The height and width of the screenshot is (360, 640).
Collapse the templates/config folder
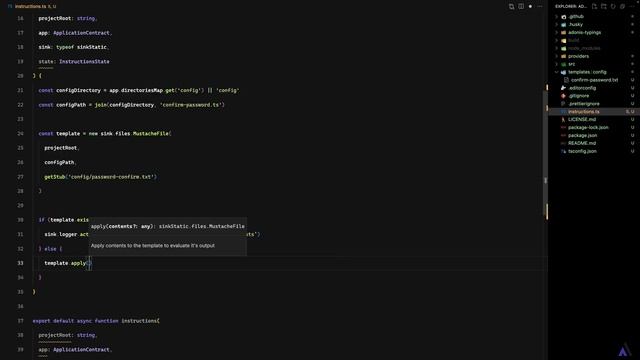click(x=557, y=72)
